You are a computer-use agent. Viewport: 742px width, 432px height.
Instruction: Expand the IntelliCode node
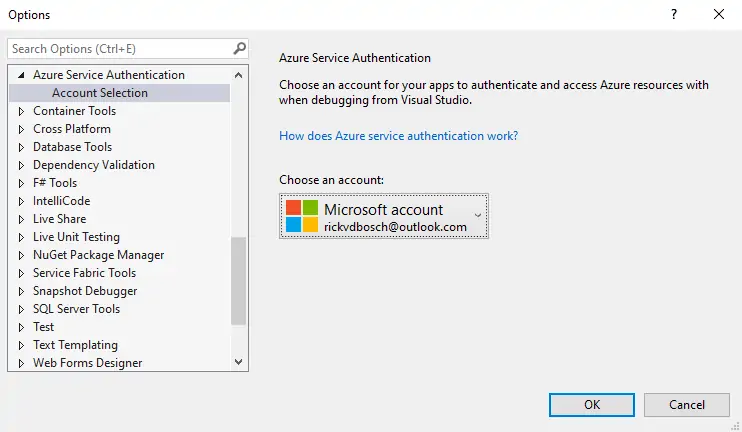click(21, 201)
